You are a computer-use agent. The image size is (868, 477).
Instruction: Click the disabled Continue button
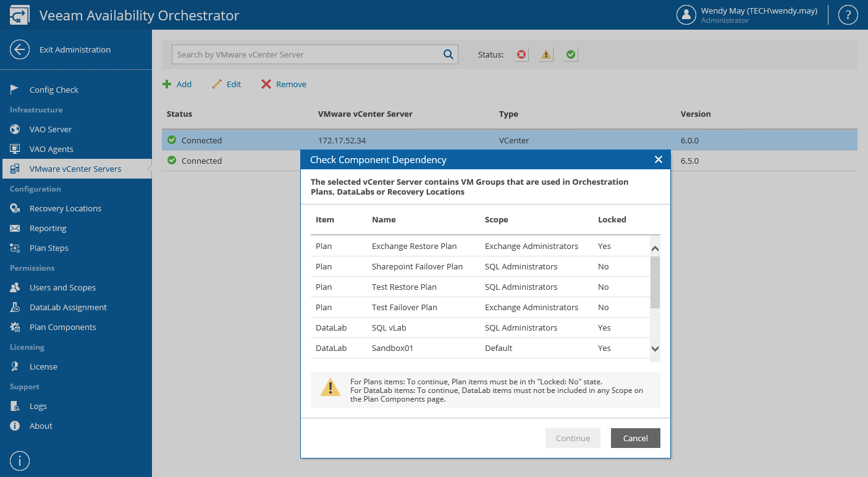click(x=573, y=438)
